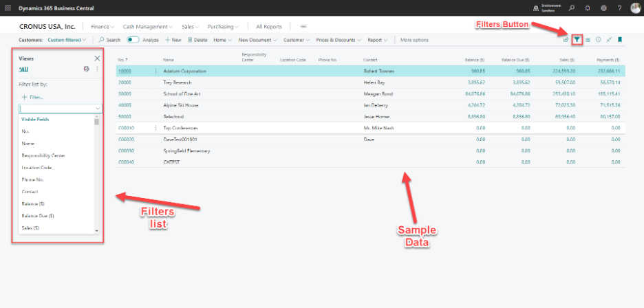Click More options
Screen dimensions: 644x308
point(414,40)
